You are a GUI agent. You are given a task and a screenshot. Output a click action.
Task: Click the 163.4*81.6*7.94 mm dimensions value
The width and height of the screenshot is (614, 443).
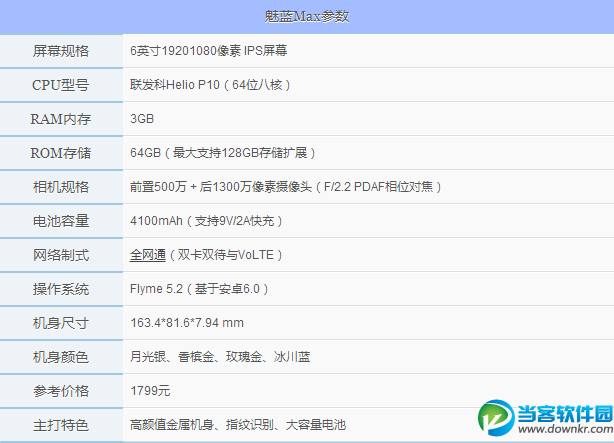187,323
